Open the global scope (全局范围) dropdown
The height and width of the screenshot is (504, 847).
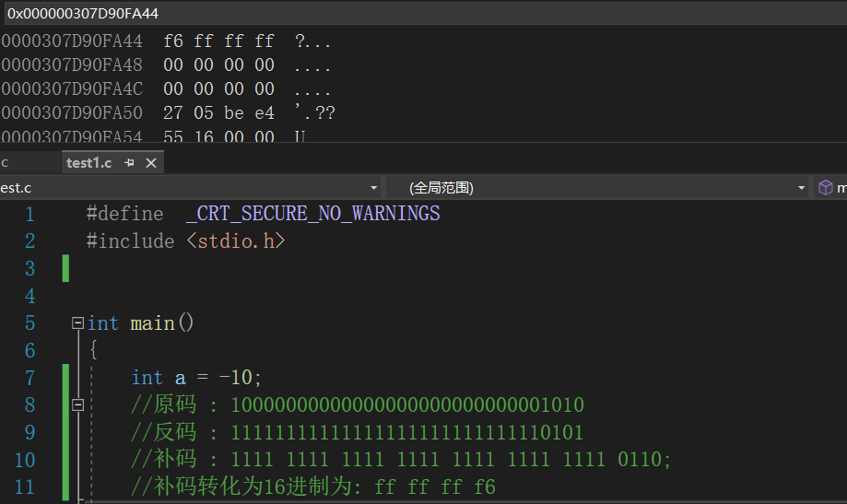tap(597, 188)
